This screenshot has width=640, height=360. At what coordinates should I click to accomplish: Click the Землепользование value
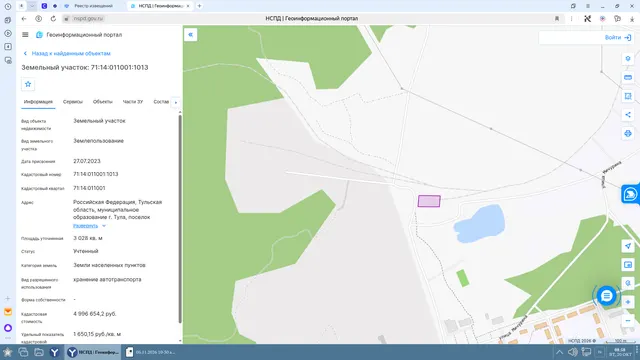tap(98, 141)
